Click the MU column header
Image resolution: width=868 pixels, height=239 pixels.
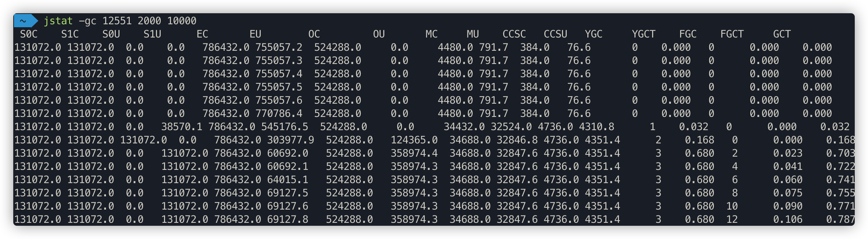[x=473, y=34]
